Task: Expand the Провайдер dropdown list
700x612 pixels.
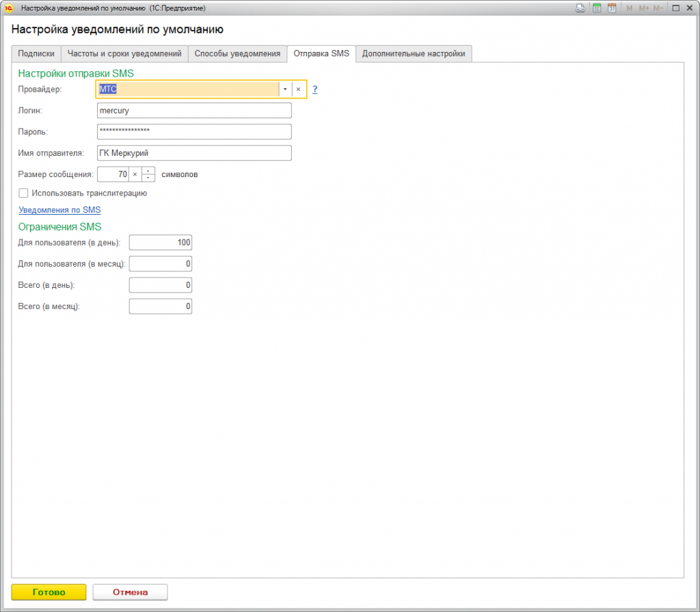Action: (285, 90)
